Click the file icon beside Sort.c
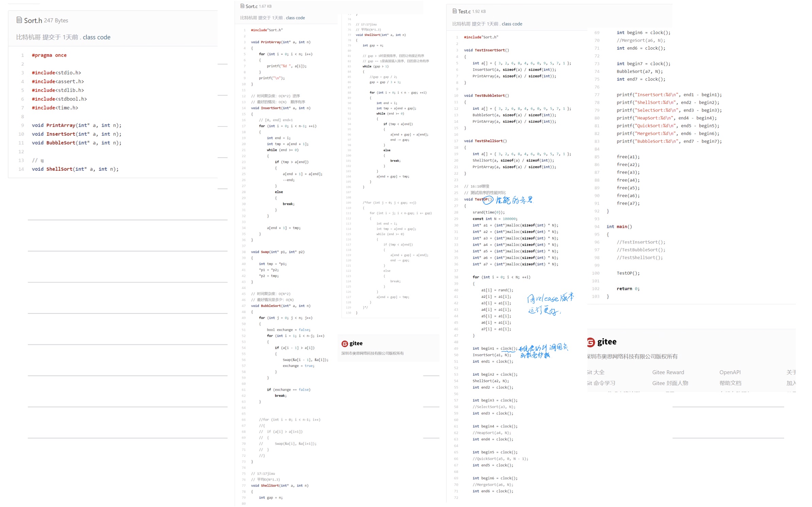812x507 pixels. (242, 6)
